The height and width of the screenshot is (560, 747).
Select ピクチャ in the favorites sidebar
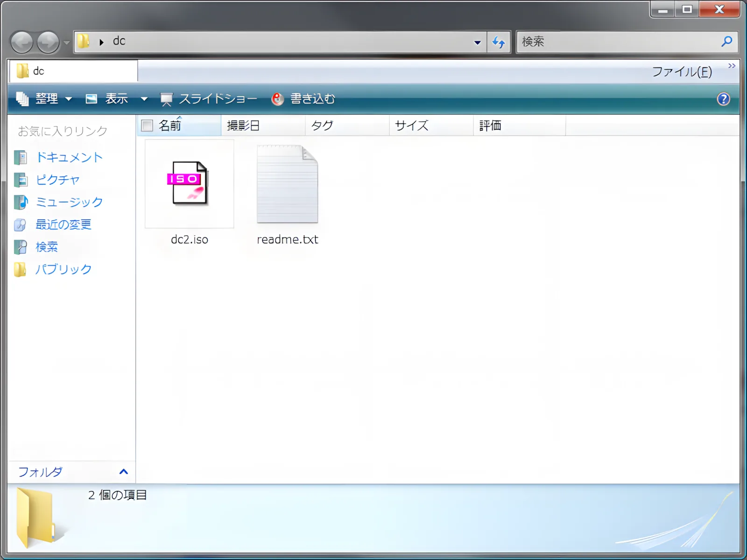[57, 180]
